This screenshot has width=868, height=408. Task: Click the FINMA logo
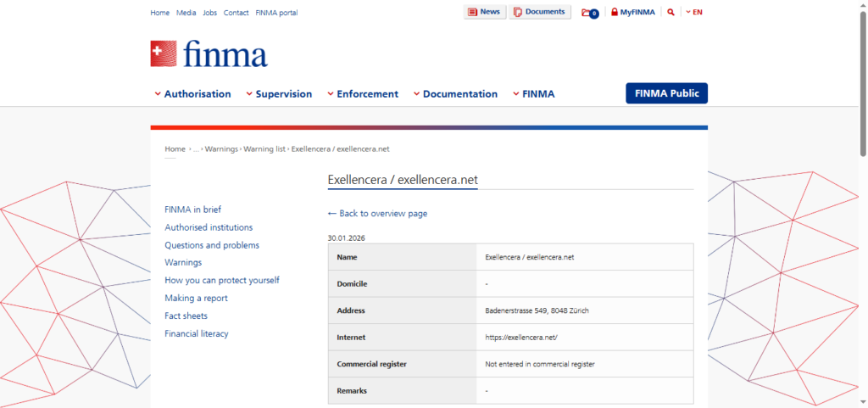coord(209,54)
